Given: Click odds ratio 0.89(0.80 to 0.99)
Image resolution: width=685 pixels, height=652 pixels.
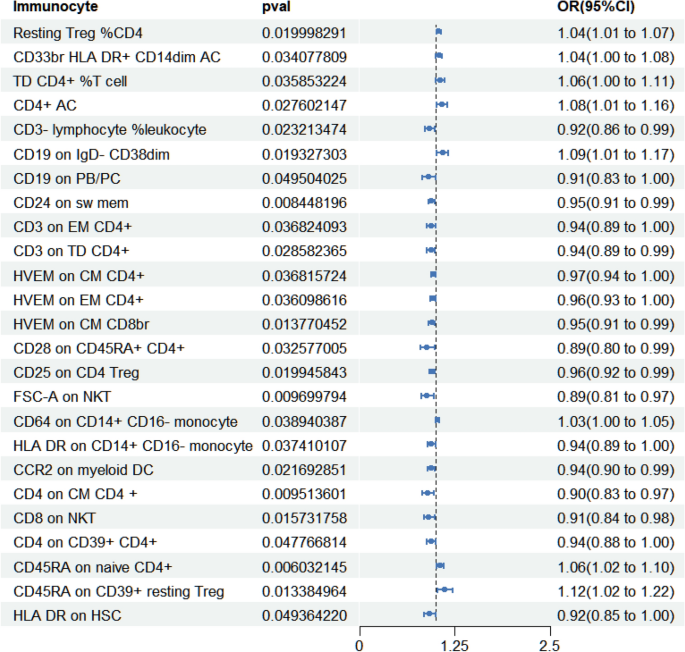Looking at the screenshot, I should 616,348.
